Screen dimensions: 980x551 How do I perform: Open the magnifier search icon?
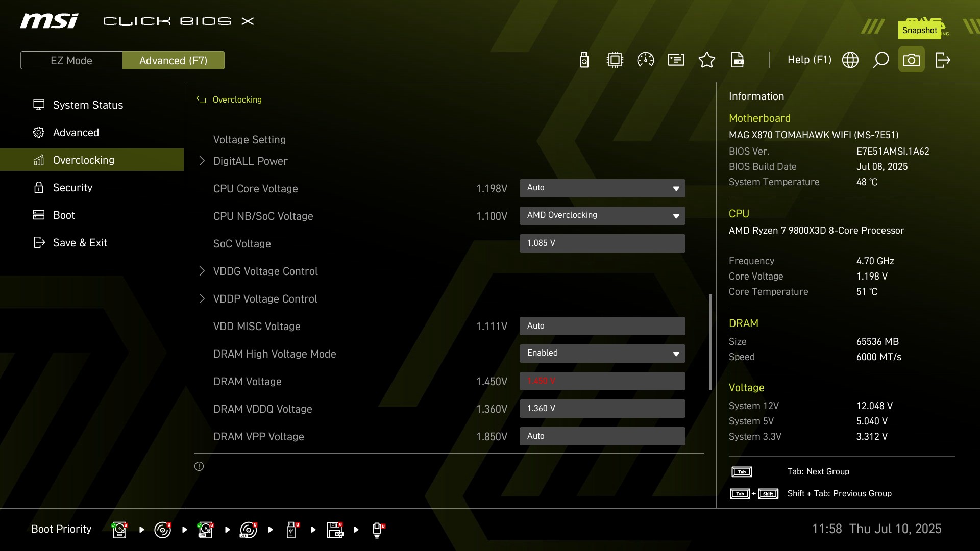(x=881, y=60)
